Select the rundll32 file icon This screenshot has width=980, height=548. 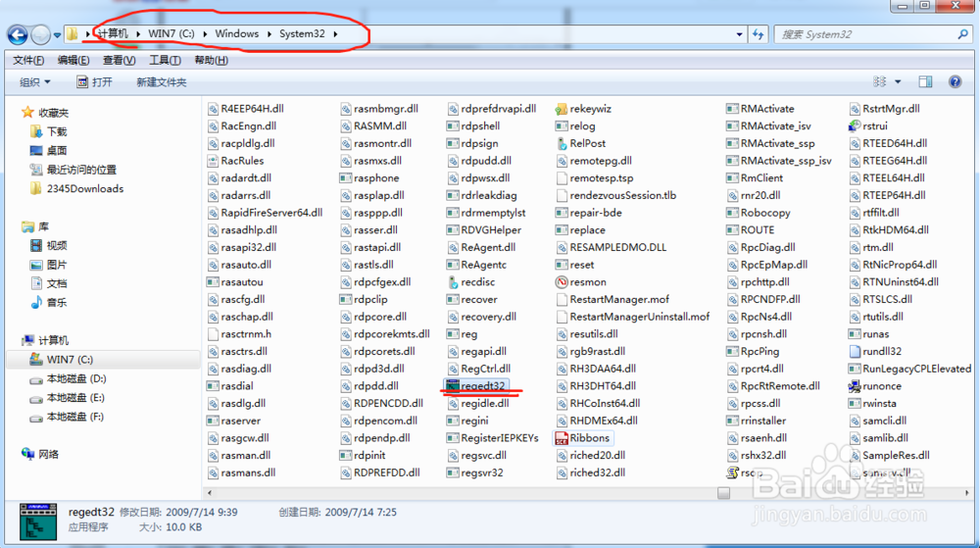(855, 351)
